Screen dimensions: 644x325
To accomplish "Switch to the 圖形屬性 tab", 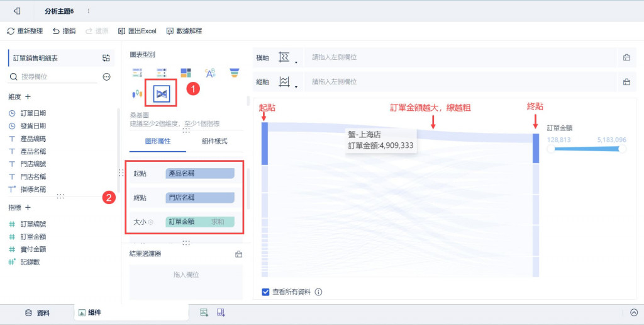I will point(158,142).
